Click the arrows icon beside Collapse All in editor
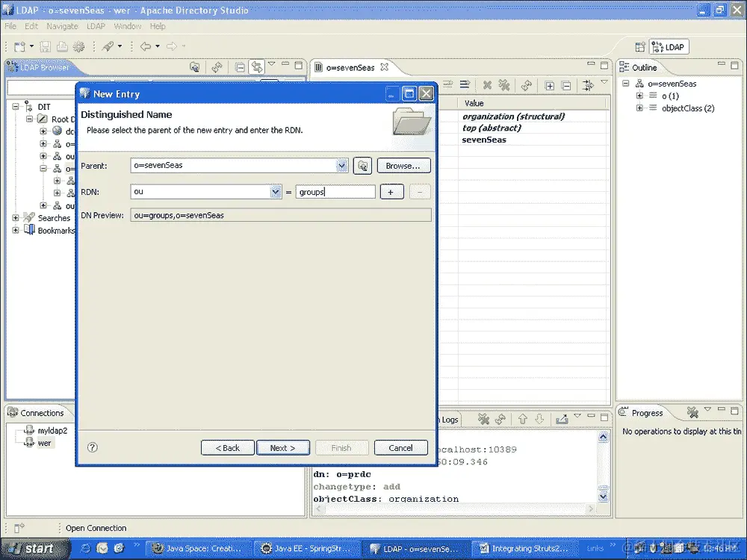Image resolution: width=747 pixels, height=560 pixels. point(588,85)
